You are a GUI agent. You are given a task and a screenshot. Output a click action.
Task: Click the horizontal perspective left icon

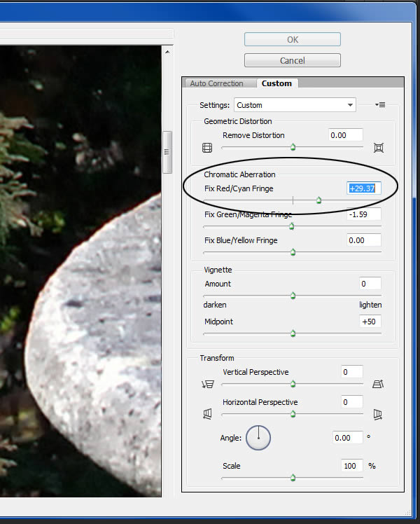207,415
